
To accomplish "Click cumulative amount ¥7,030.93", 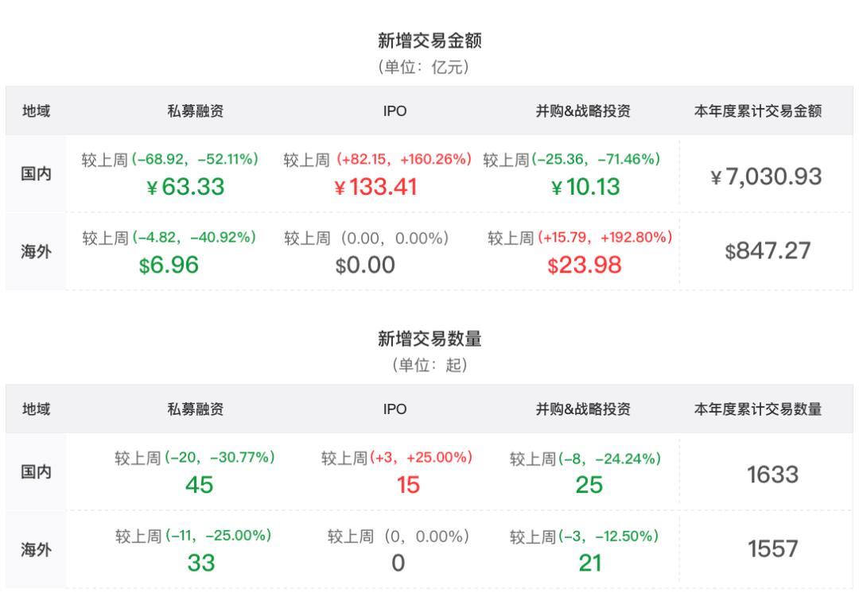I will (x=766, y=176).
